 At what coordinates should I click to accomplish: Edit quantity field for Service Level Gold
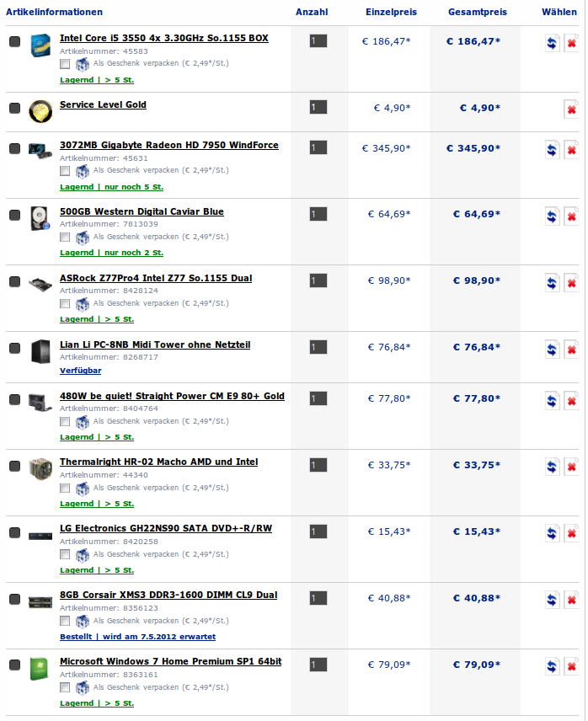(x=318, y=107)
